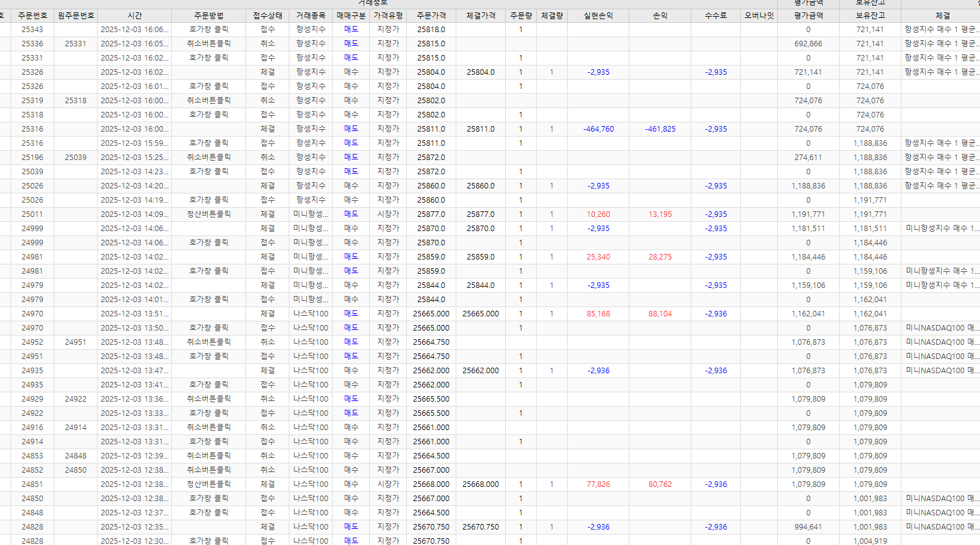
Task: Select the profit value 88,104 cell
Action: (x=660, y=313)
